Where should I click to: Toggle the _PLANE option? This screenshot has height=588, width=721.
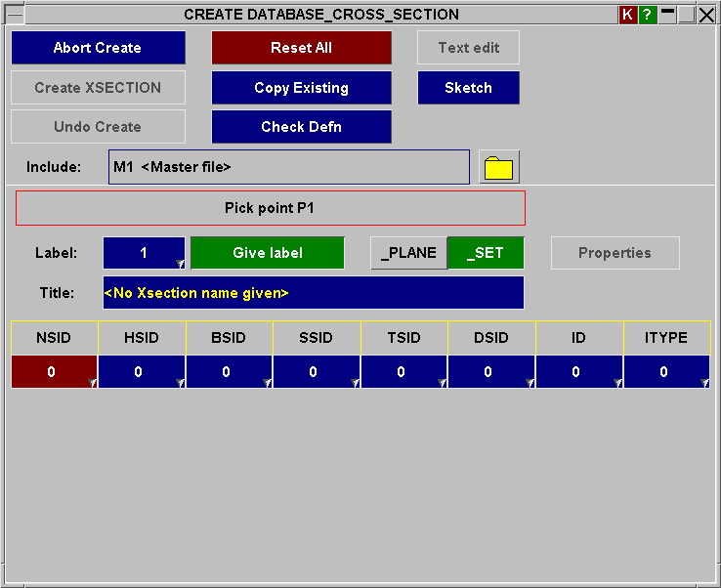408,253
